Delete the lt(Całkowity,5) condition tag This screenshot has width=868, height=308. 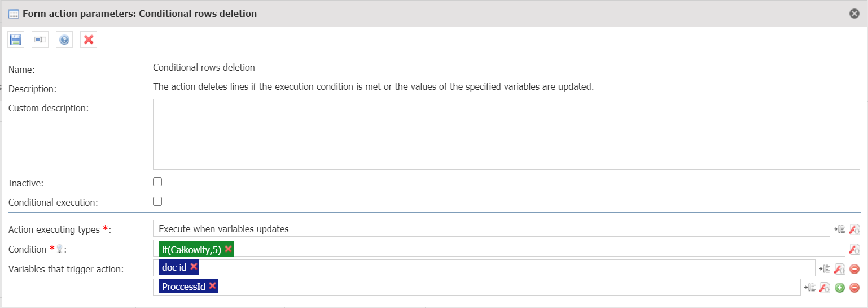[x=228, y=249]
